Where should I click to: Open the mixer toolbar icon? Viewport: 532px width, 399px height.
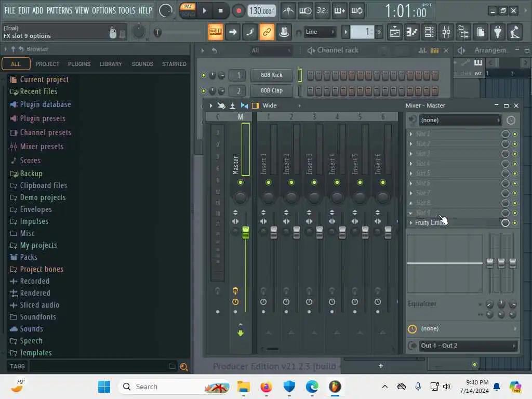pyautogui.click(x=446, y=32)
